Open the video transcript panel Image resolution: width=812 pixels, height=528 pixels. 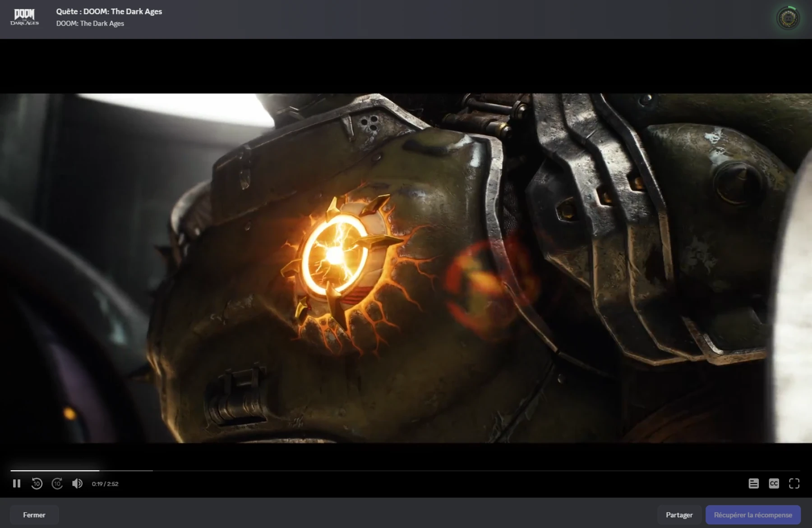click(754, 483)
